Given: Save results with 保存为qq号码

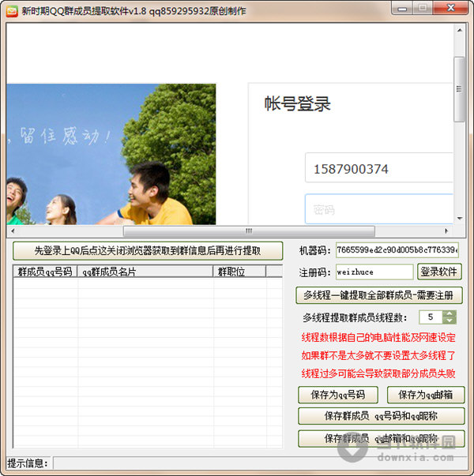Looking at the screenshot, I should 339,395.
